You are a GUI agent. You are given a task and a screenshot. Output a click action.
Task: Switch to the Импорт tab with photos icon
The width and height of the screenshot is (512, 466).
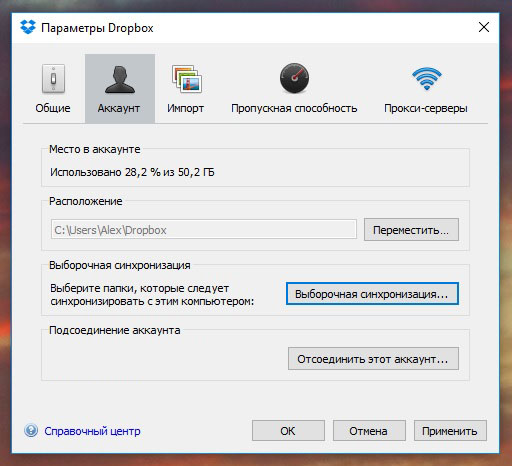(x=186, y=89)
